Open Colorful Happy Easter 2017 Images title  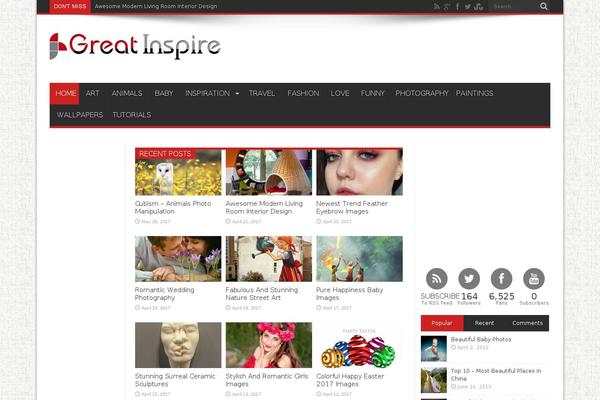[x=350, y=380]
